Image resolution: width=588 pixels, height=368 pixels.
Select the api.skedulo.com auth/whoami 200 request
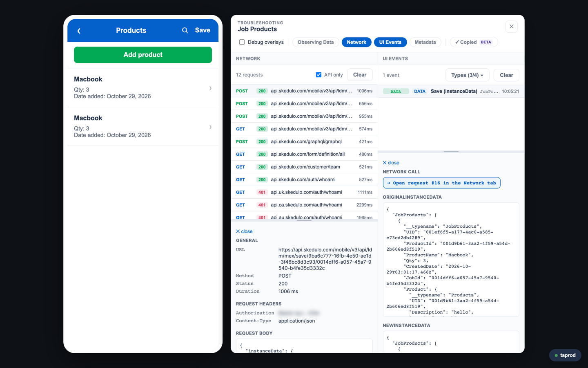click(304, 180)
